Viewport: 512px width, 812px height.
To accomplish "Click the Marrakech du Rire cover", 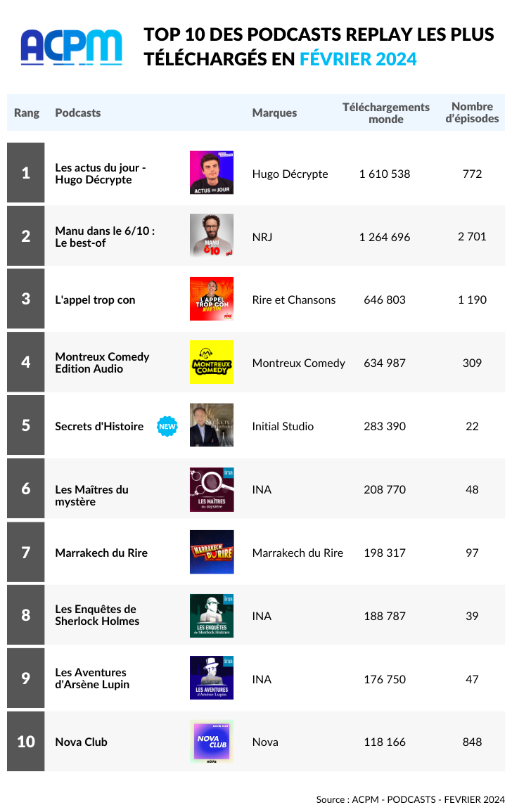I will (x=212, y=552).
